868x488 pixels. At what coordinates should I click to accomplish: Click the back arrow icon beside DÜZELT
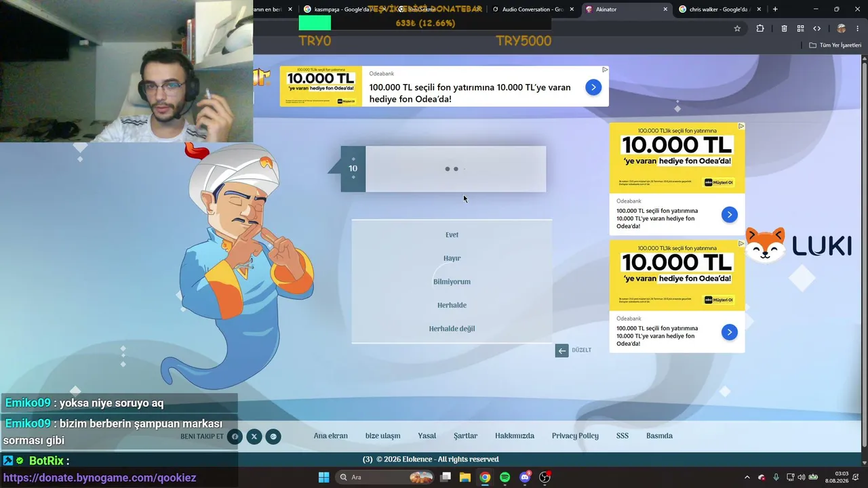coord(561,350)
